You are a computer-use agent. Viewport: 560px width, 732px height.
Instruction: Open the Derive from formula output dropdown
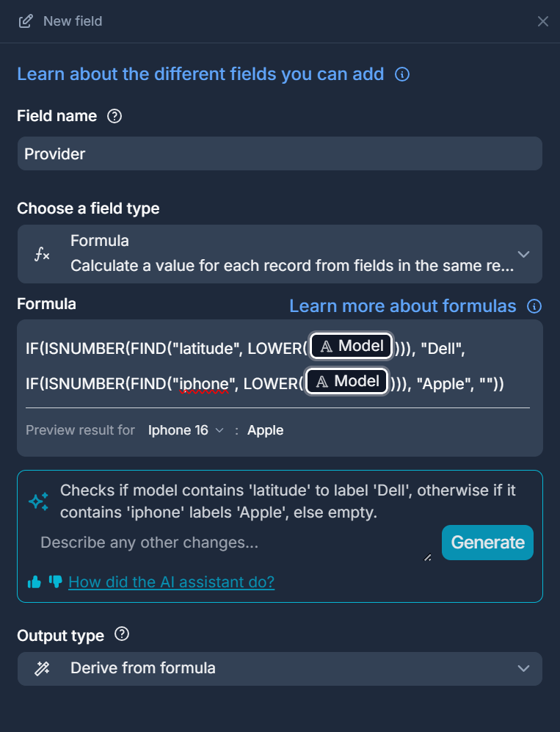[x=523, y=668]
